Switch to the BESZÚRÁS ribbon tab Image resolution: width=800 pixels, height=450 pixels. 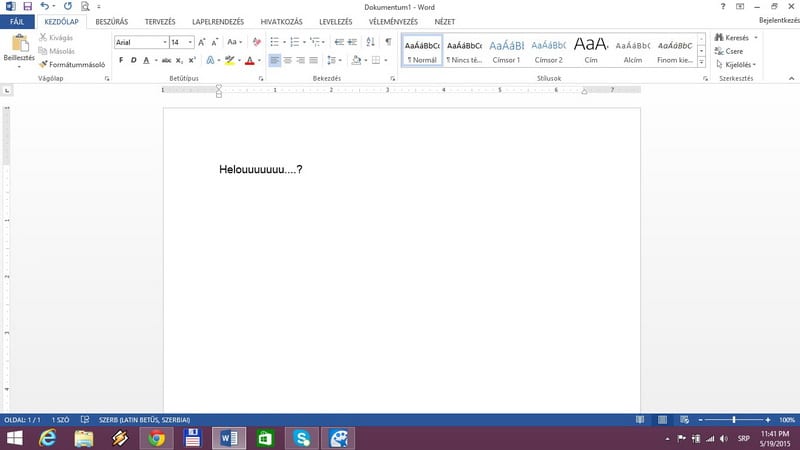coord(111,21)
